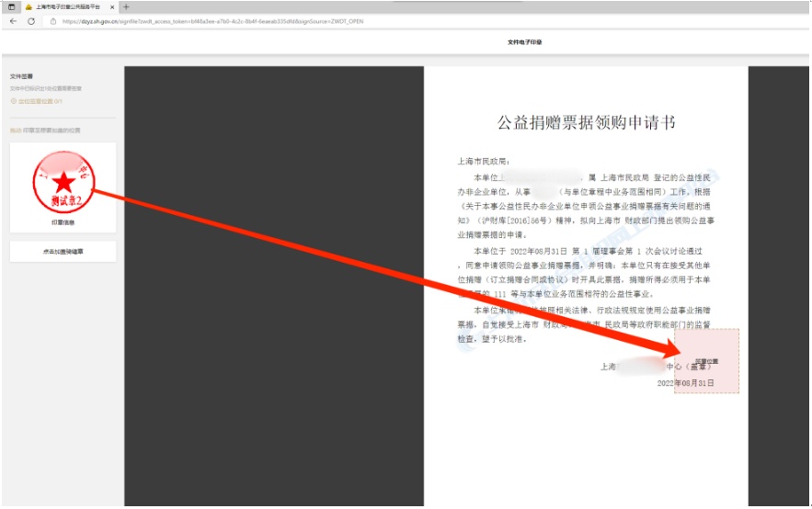Click the 文件电子印章 page header
The image size is (812, 509).
click(x=524, y=42)
